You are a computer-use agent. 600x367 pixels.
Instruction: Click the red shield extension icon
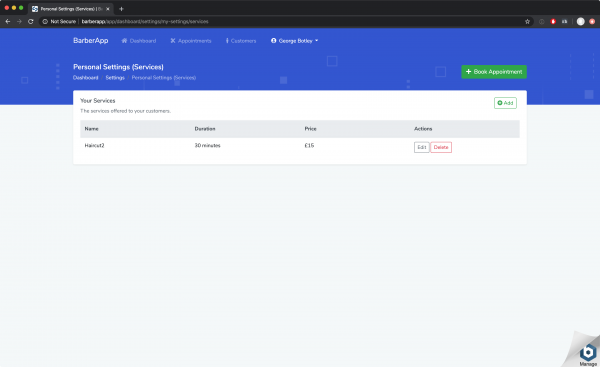point(553,21)
